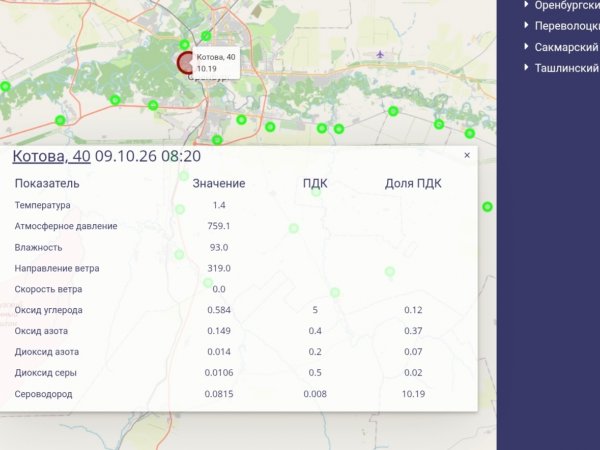
Task: Click the timestamp 09.10.26 08:20
Action: point(148,156)
